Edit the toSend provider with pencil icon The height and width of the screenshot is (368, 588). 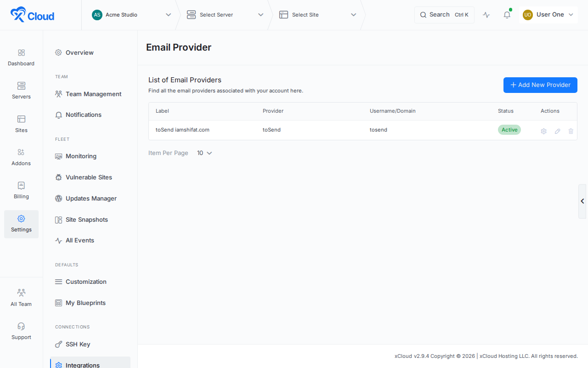coord(557,131)
